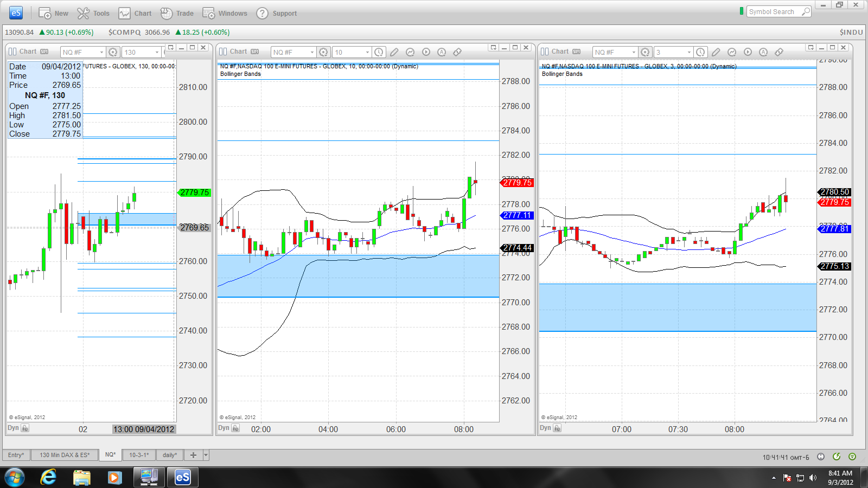The image size is (868, 488).
Task: Pop out the 10-interval chart window
Action: 493,48
